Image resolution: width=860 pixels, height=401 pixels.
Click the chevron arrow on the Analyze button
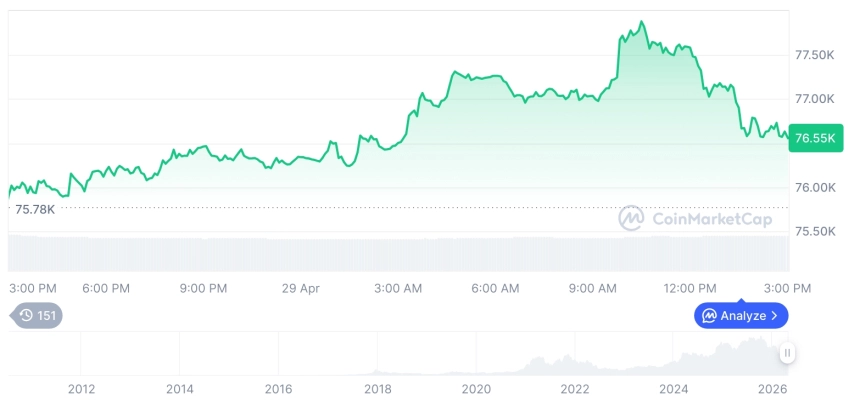(775, 316)
